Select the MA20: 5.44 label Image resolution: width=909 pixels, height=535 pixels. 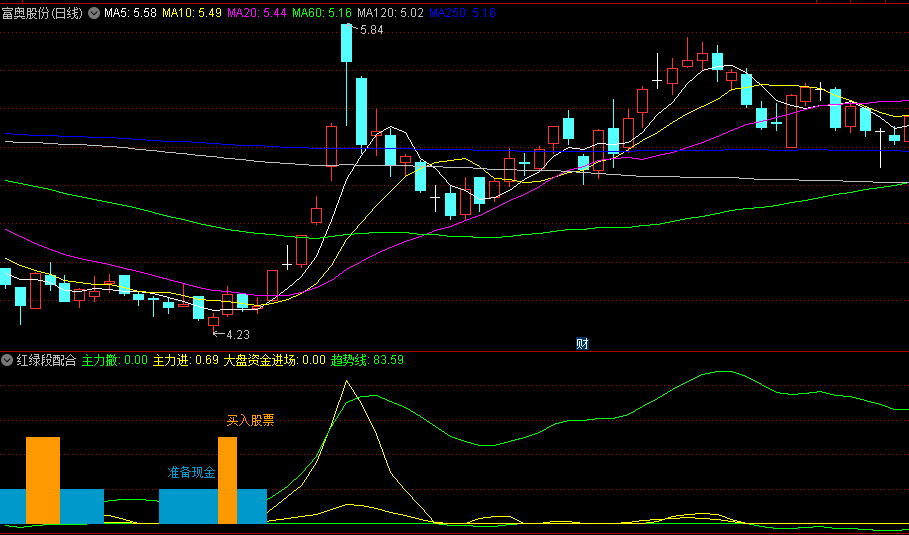(257, 12)
